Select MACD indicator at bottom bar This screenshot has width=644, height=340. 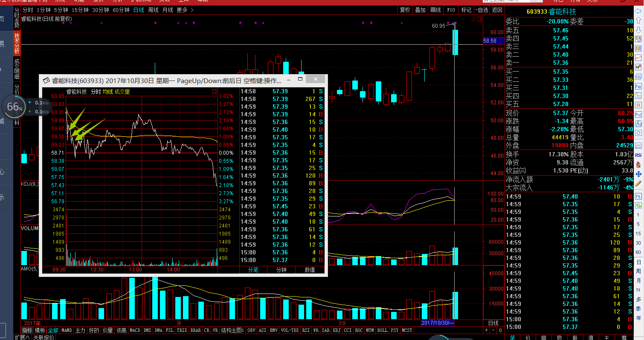(x=135, y=330)
